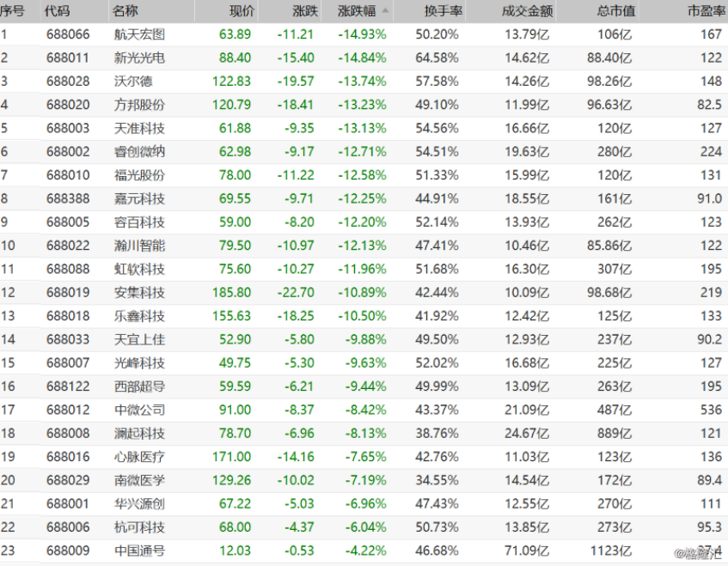Click percent change -4.22%
Image resolution: width=728 pixels, height=566 pixels.
click(x=366, y=551)
